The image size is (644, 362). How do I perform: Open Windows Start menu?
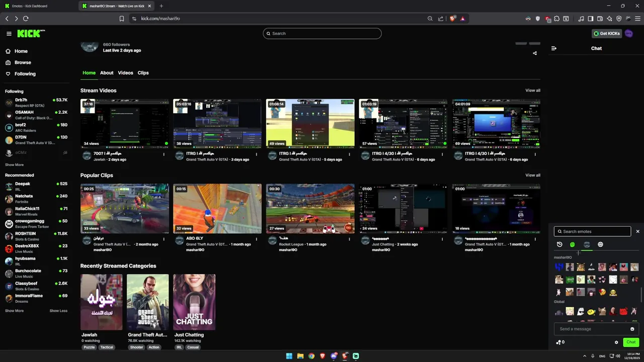[x=289, y=356]
